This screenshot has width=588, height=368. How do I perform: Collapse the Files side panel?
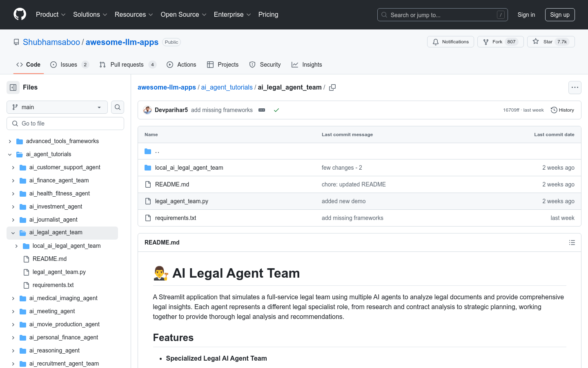(x=13, y=87)
